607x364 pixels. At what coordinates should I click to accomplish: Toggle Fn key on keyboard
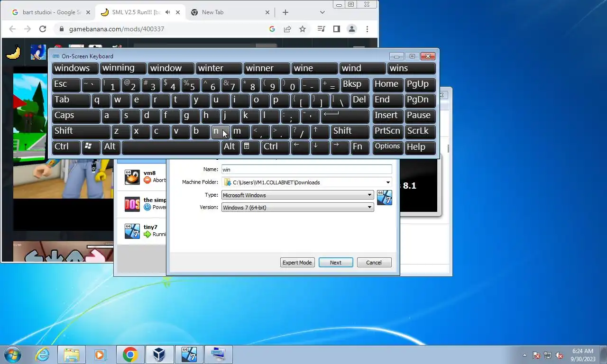click(x=360, y=147)
